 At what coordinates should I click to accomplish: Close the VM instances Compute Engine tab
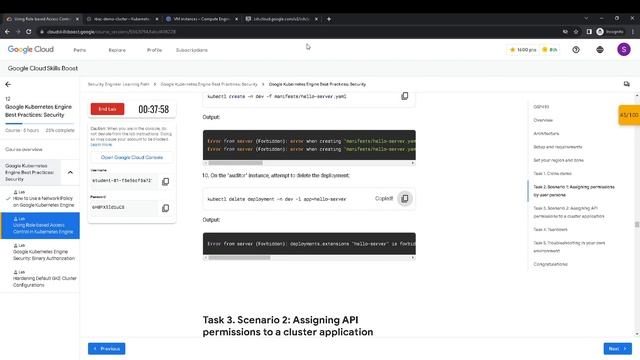(236, 19)
